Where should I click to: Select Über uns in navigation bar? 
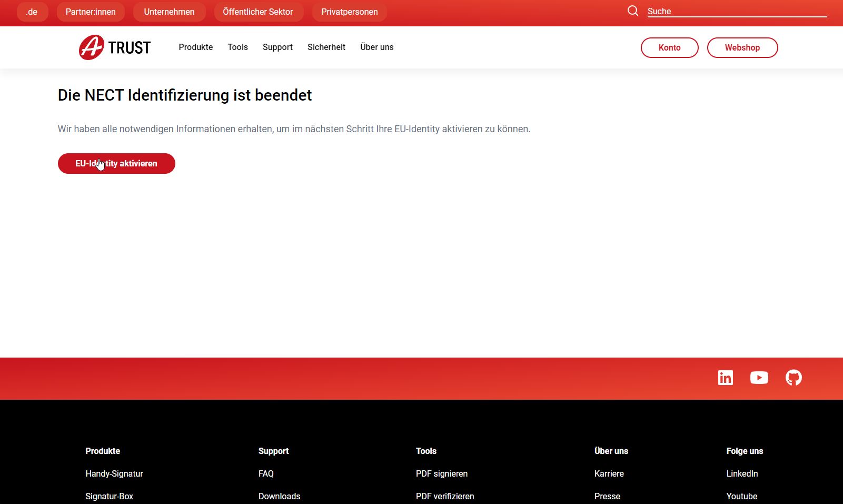tap(376, 47)
